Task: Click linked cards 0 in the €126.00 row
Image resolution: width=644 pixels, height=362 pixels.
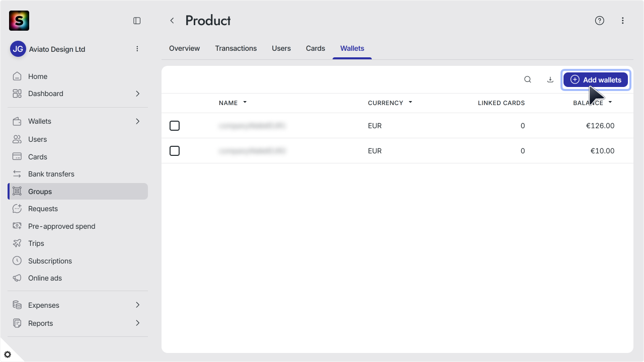Action: pos(523,126)
